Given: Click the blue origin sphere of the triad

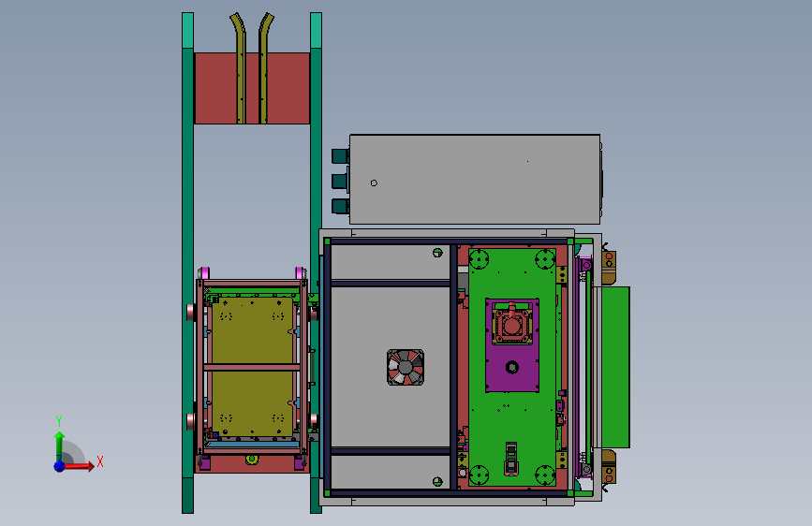Looking at the screenshot, I should (x=60, y=466).
